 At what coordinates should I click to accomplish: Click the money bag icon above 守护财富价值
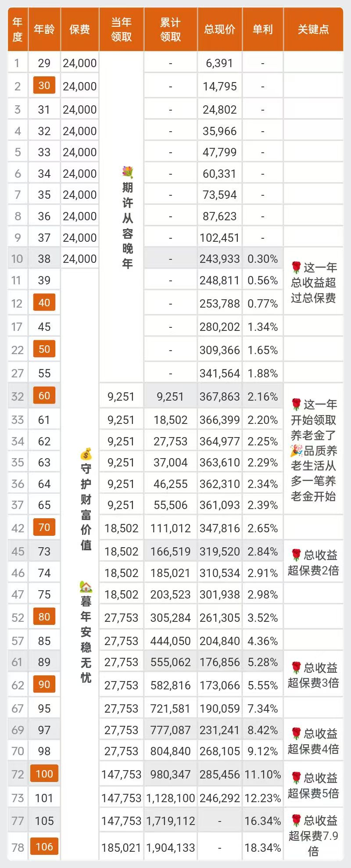point(86,454)
